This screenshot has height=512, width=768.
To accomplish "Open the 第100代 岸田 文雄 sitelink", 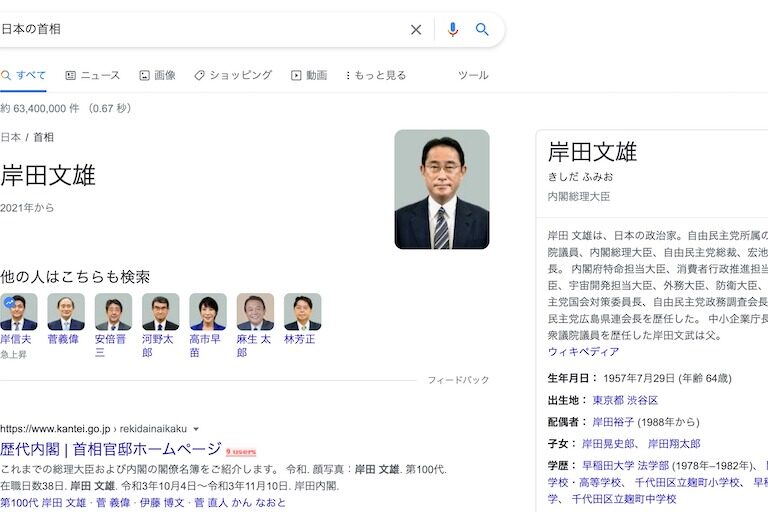I will point(43,503).
